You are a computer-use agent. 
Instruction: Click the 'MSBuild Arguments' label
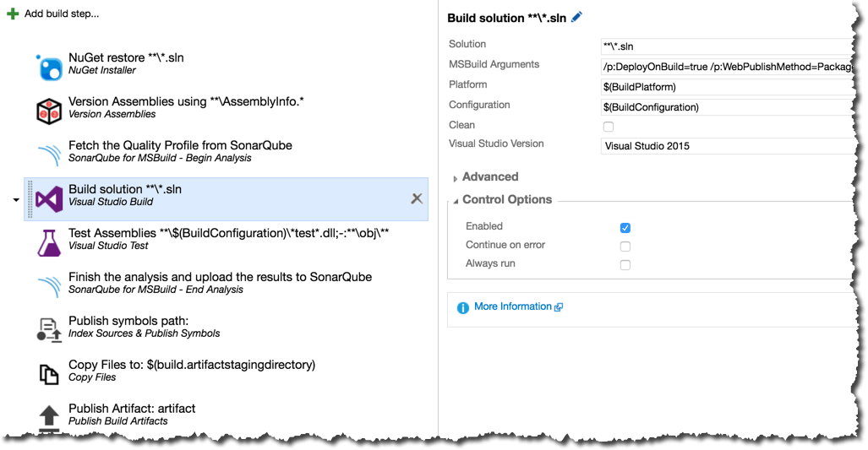click(x=494, y=64)
